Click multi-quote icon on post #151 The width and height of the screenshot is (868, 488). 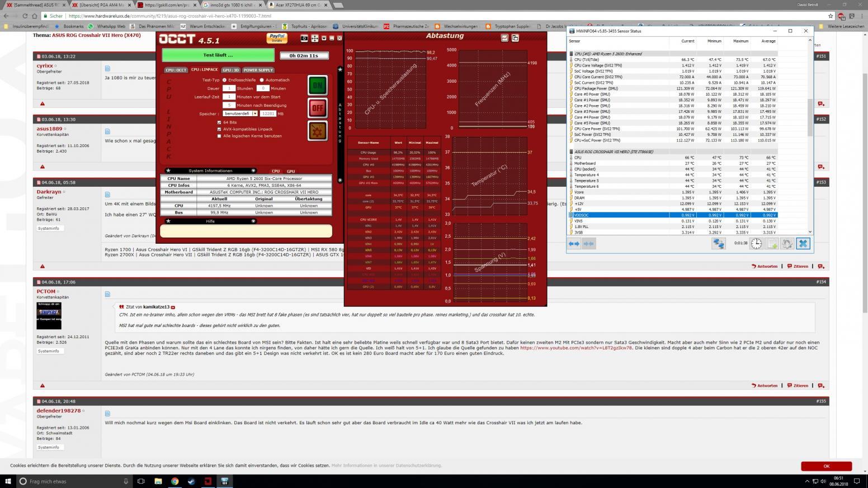(x=820, y=104)
